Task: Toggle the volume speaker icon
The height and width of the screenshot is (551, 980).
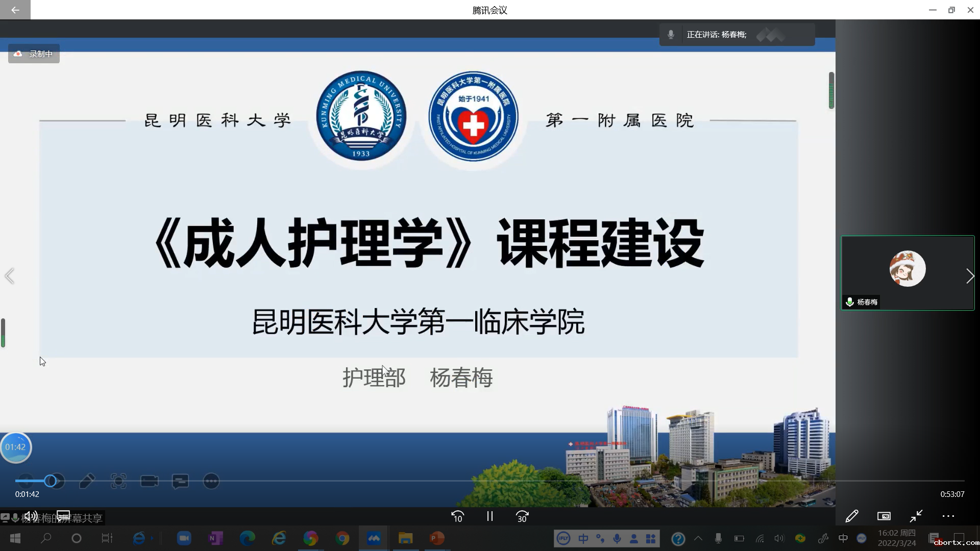Action: (31, 516)
